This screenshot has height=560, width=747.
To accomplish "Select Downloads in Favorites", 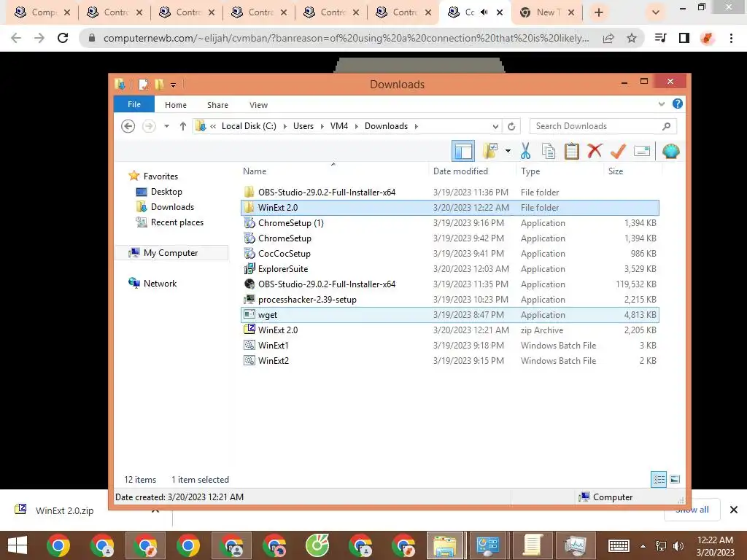I will pos(172,206).
